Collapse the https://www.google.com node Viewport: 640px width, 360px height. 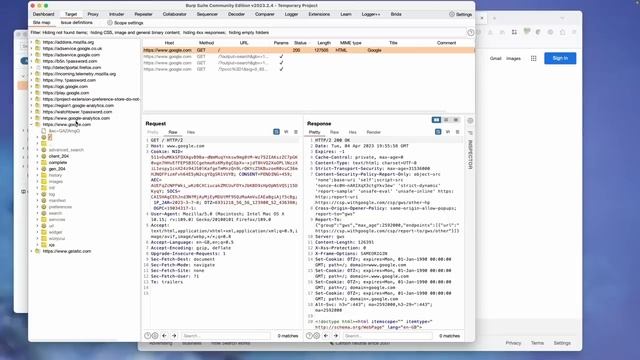pyautogui.click(x=31, y=124)
